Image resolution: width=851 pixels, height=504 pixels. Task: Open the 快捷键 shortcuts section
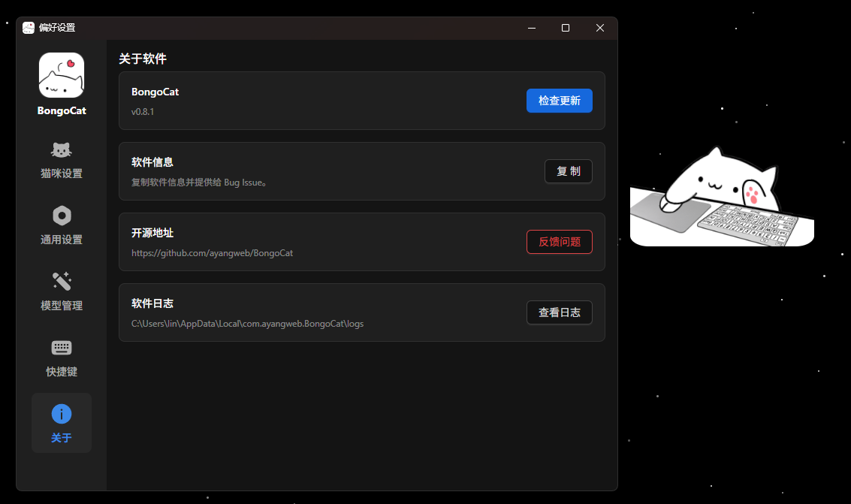coord(62,358)
